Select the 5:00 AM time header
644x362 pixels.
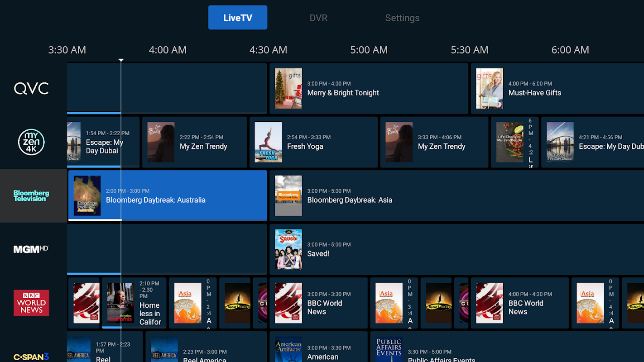point(369,50)
